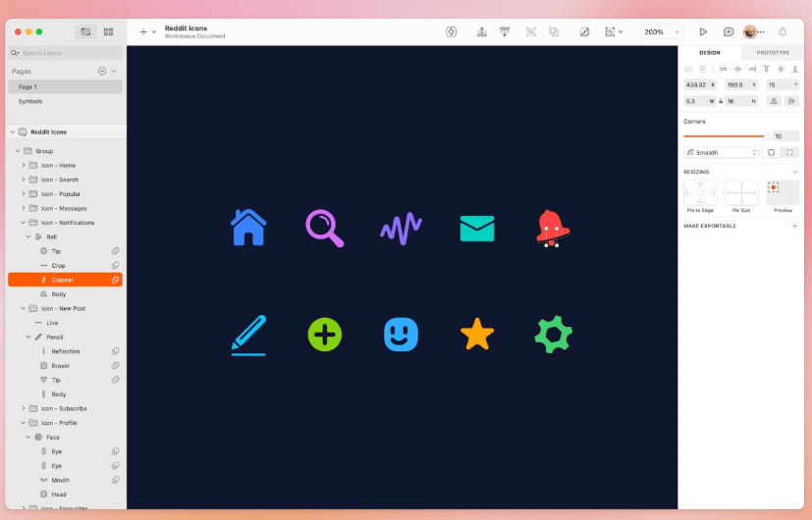Select the second corner style button
This screenshot has width=812, height=520.
coord(789,153)
